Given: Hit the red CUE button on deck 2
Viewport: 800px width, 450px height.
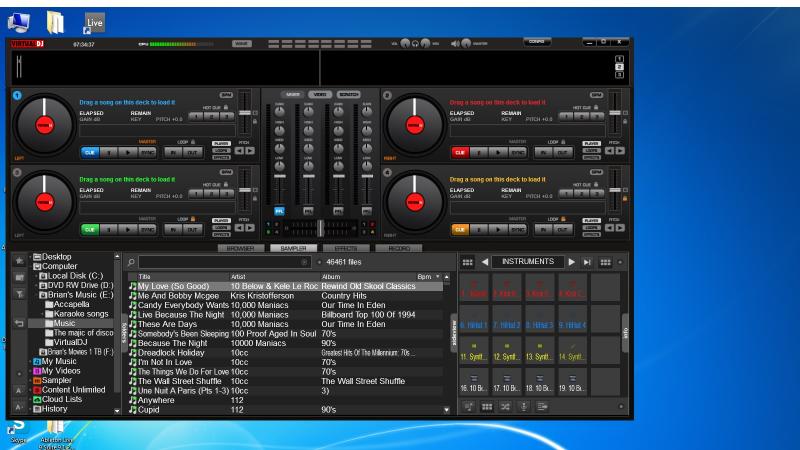Looking at the screenshot, I should click(460, 153).
